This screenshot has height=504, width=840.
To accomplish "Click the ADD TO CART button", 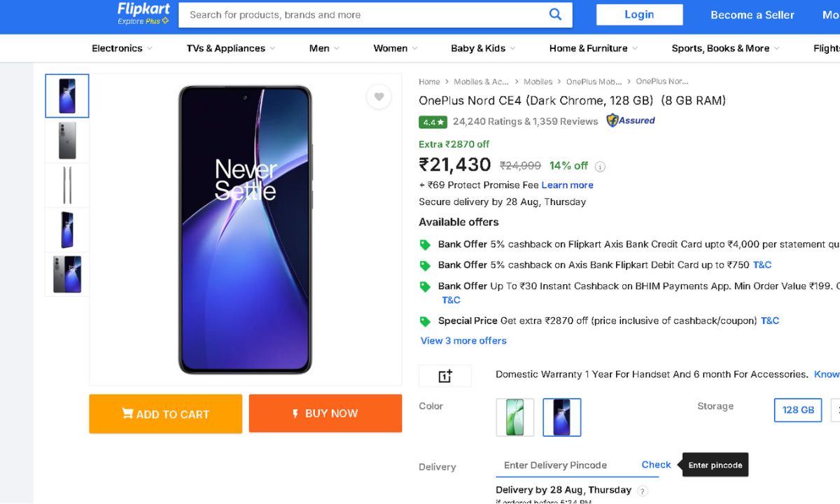I will [166, 414].
